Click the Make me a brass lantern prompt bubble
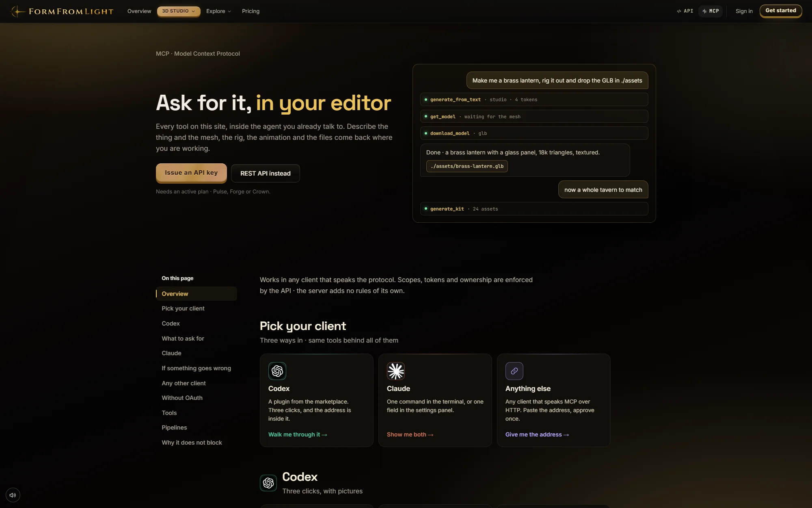This screenshot has width=812, height=508. pyautogui.click(x=557, y=80)
